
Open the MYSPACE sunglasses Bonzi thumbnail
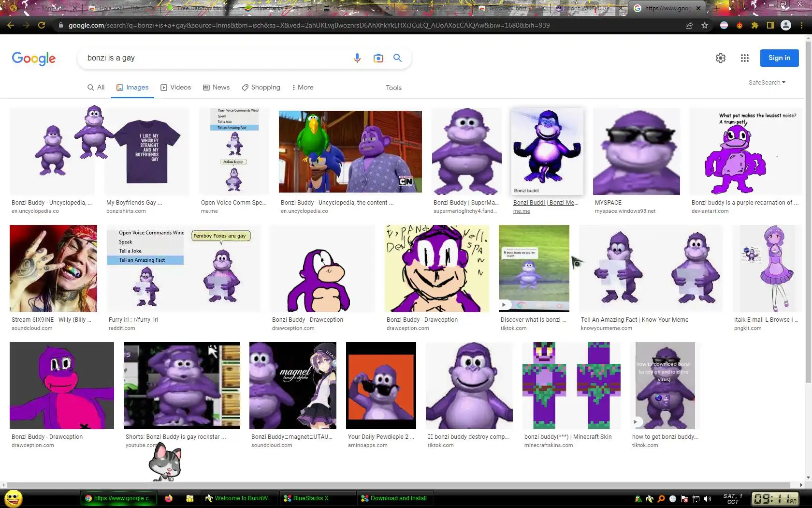(x=636, y=151)
